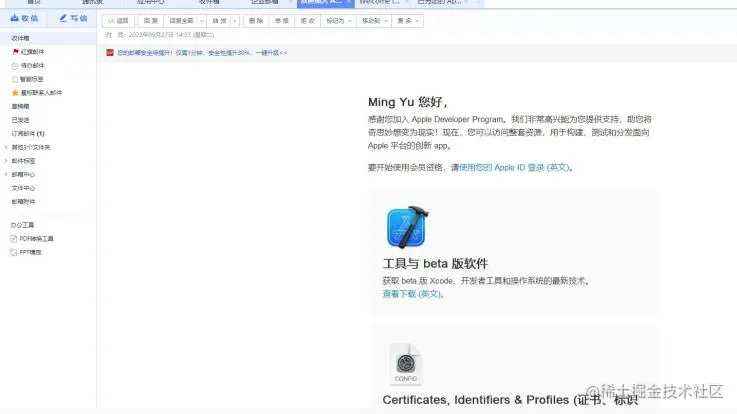The width and height of the screenshot is (737, 414).
Task: Click the back arrows on 返回 button
Action: pos(111,21)
